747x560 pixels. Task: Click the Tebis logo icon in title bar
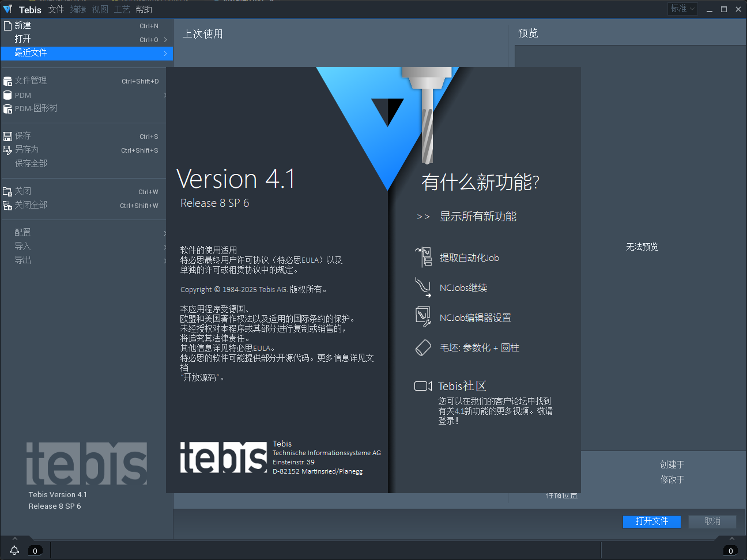pyautogui.click(x=7, y=9)
